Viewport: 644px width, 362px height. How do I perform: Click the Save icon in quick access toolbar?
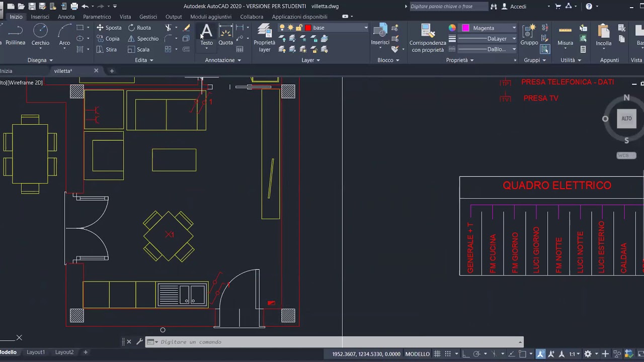click(32, 6)
